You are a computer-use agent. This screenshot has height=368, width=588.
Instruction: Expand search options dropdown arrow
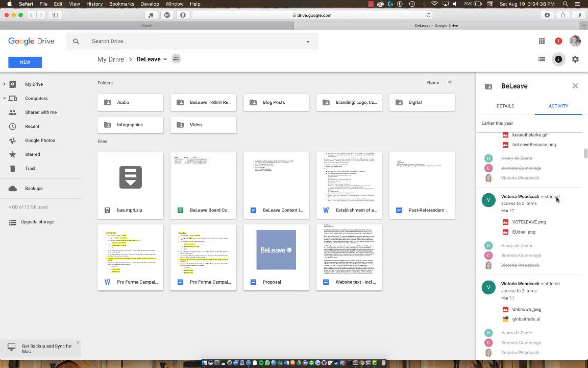point(308,41)
